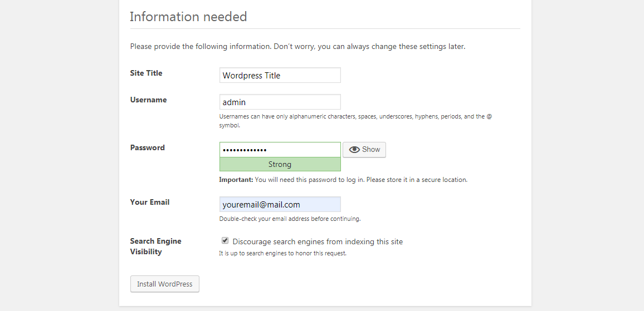Viewport: 644px width, 311px height.
Task: Click the Search Engine Visibility label
Action: tap(155, 246)
